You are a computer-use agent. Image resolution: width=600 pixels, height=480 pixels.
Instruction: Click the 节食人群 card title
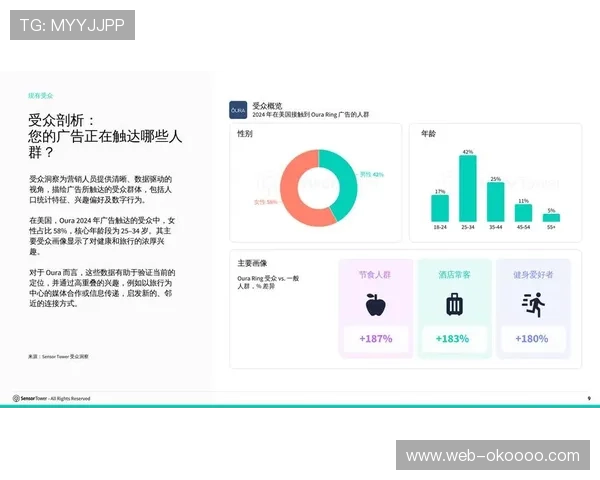pos(375,275)
